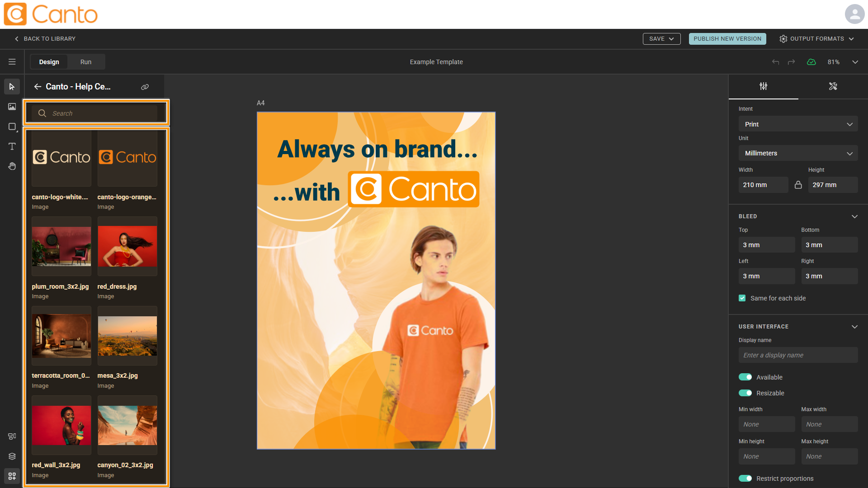
Task: Click the Example Template title
Action: [436, 62]
